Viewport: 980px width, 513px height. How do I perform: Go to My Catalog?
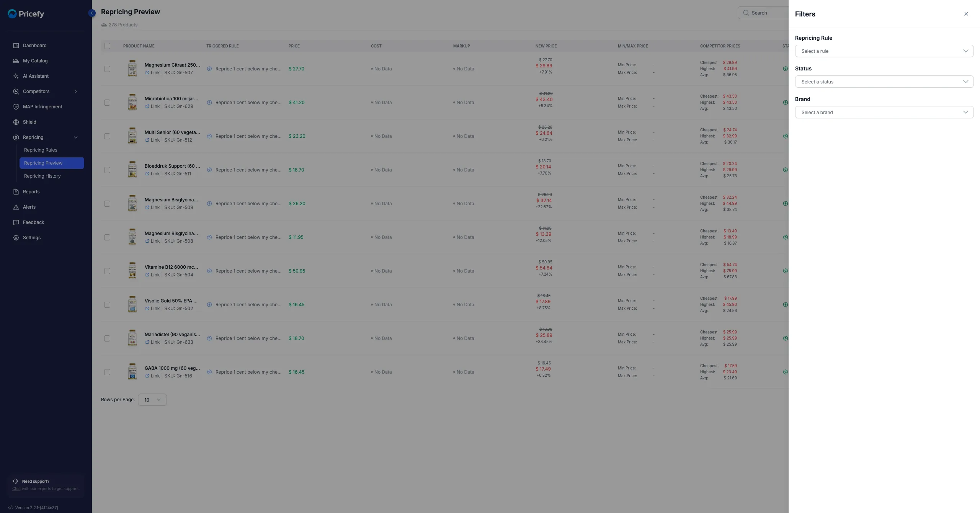tap(35, 61)
